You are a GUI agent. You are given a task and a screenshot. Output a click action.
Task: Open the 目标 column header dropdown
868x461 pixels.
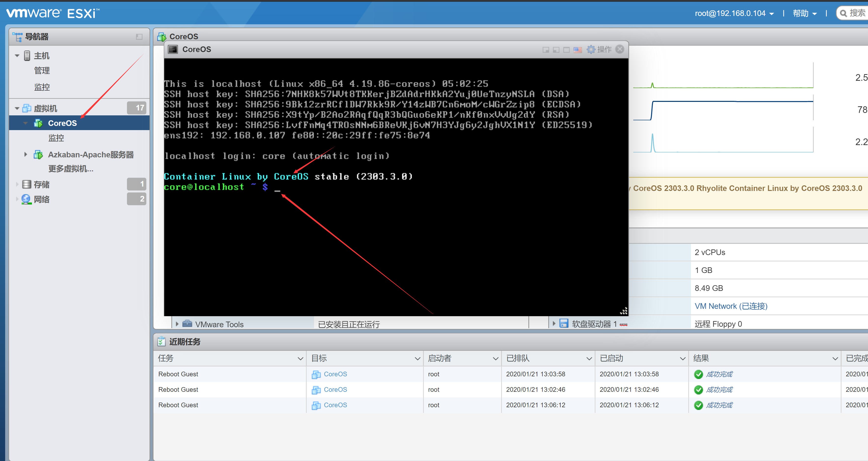click(x=417, y=359)
